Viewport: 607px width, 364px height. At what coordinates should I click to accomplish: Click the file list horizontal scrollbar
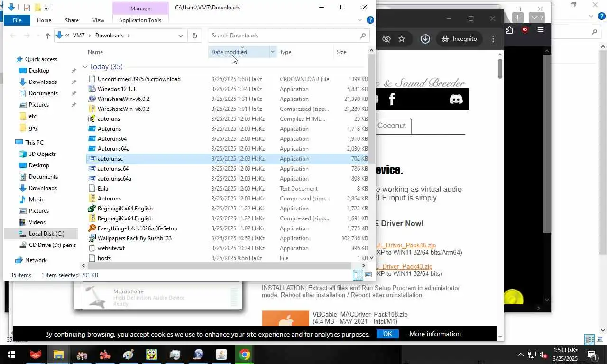click(x=219, y=266)
